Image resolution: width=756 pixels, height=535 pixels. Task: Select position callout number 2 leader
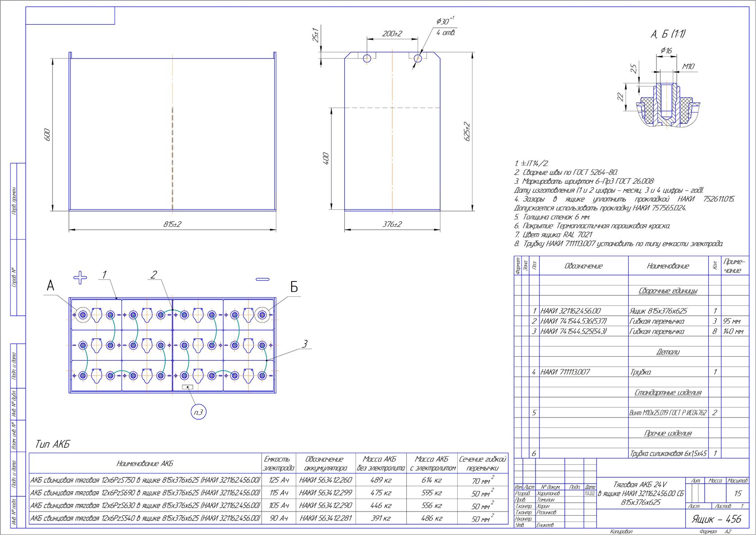(153, 274)
